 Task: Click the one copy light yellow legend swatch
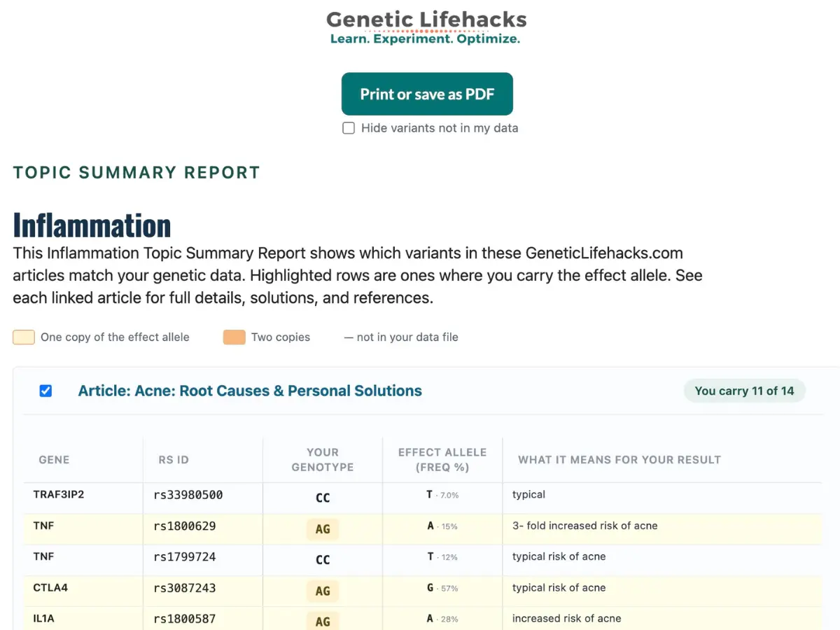tap(24, 337)
